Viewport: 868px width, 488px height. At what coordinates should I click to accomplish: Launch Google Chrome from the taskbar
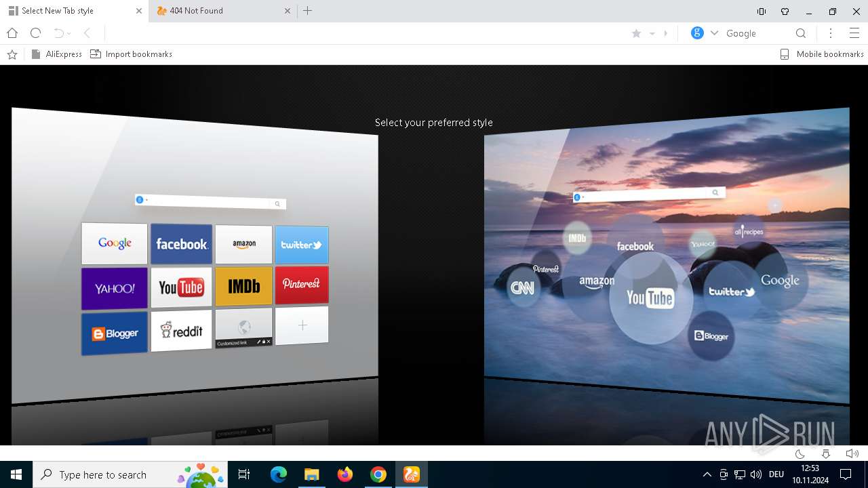[378, 474]
